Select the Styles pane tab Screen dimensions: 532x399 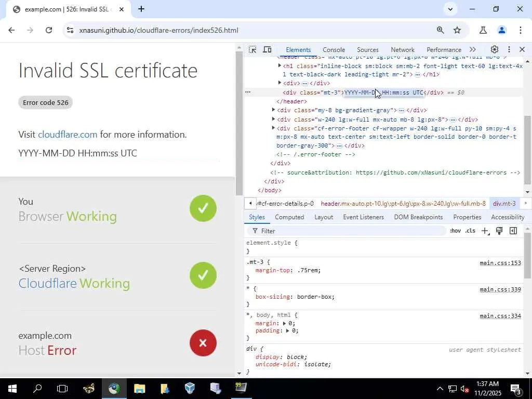tap(257, 217)
